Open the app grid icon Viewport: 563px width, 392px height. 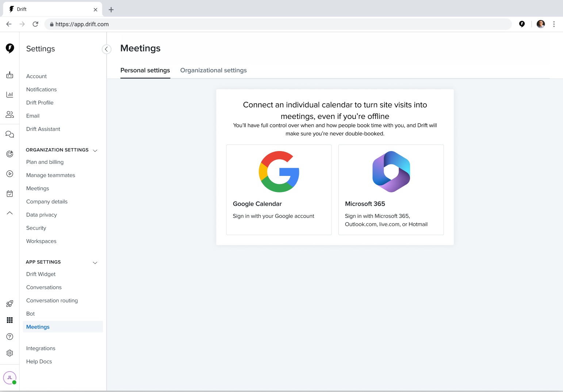pos(10,320)
